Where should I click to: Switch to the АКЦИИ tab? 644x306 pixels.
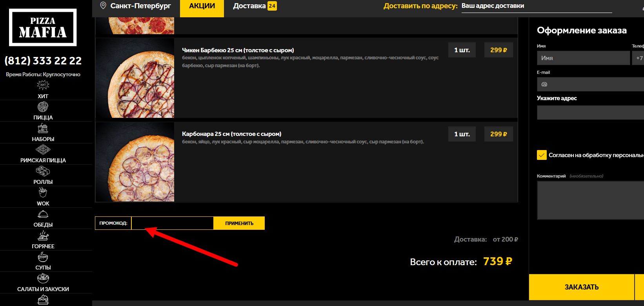(202, 6)
